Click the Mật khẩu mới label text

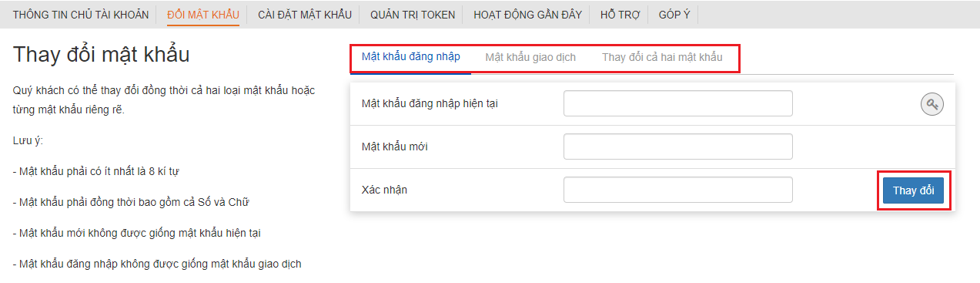pos(395,147)
